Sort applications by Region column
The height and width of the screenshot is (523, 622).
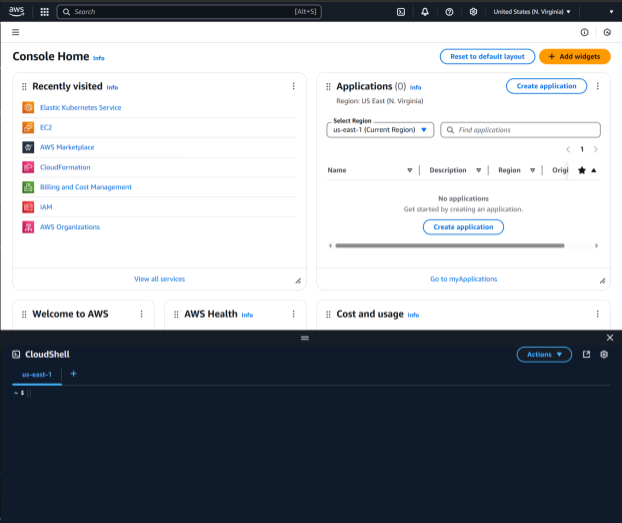coord(532,170)
